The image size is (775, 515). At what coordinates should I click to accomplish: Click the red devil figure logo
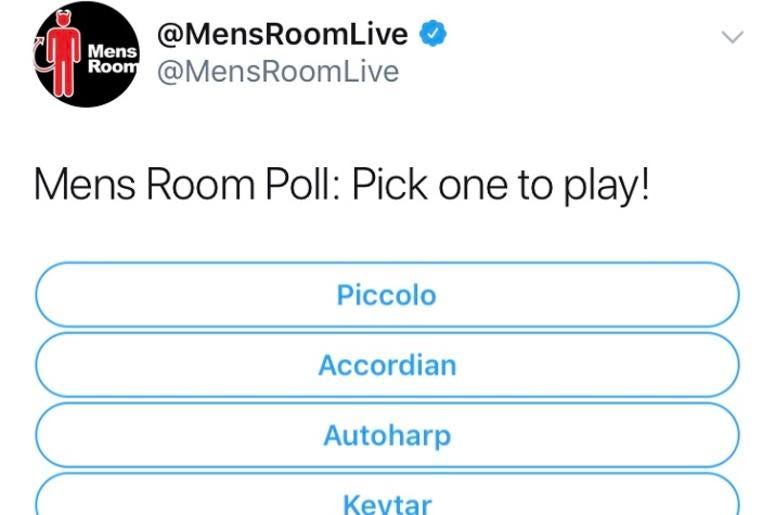[x=63, y=53]
